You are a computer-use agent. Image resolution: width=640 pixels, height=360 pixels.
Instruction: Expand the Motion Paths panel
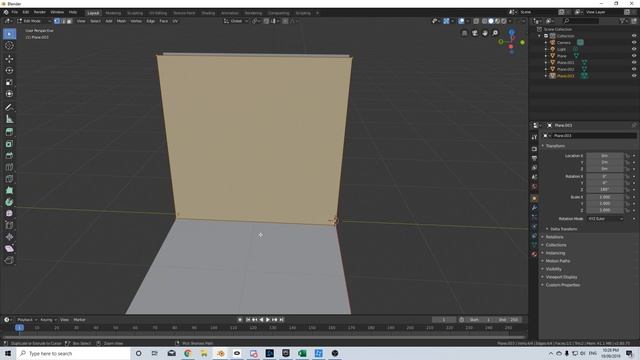(558, 261)
